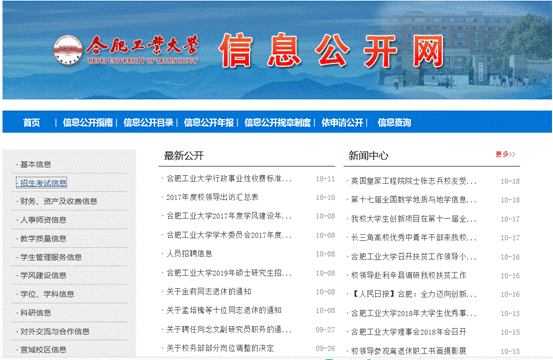Open the 信息查询 navigation item
553x360 pixels.
[394, 123]
